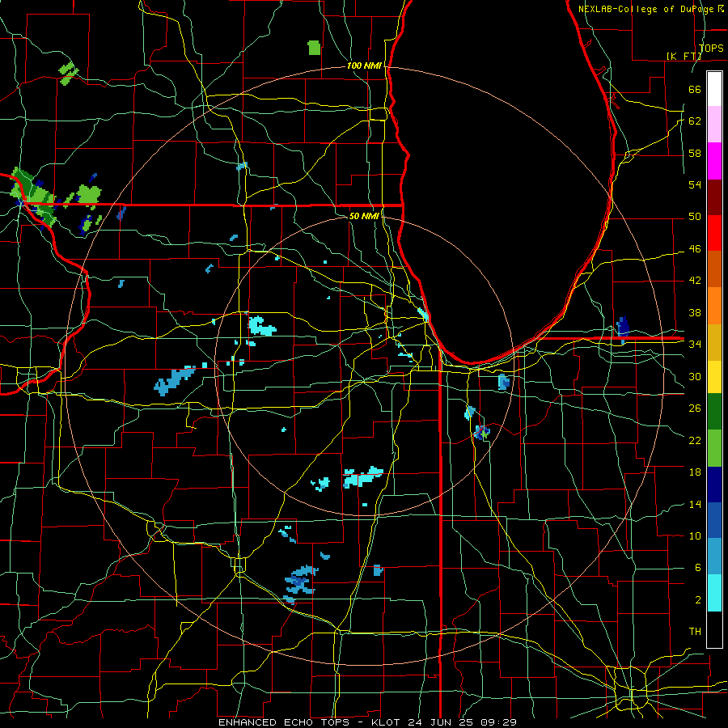
Task: Click the "66" value on the scale
Action: click(695, 90)
